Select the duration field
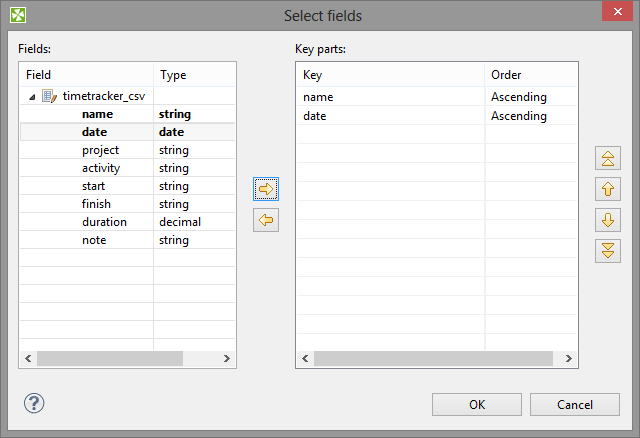640x438 pixels. [104, 222]
